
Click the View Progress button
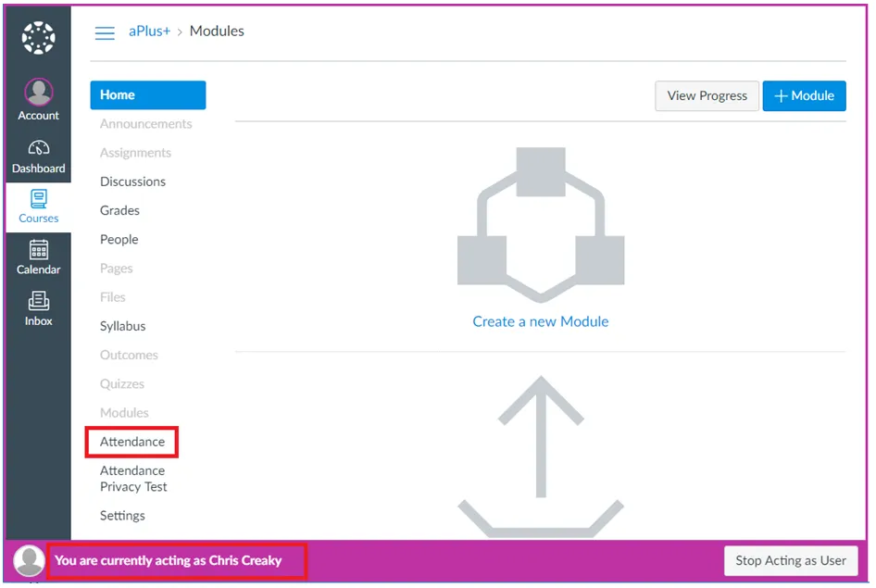pyautogui.click(x=707, y=96)
